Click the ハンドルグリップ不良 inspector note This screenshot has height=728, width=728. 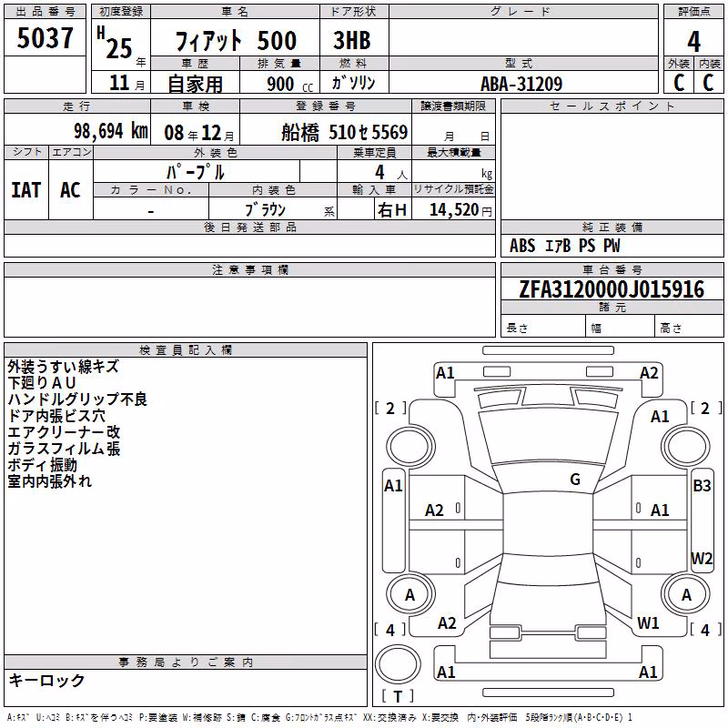coord(77,399)
